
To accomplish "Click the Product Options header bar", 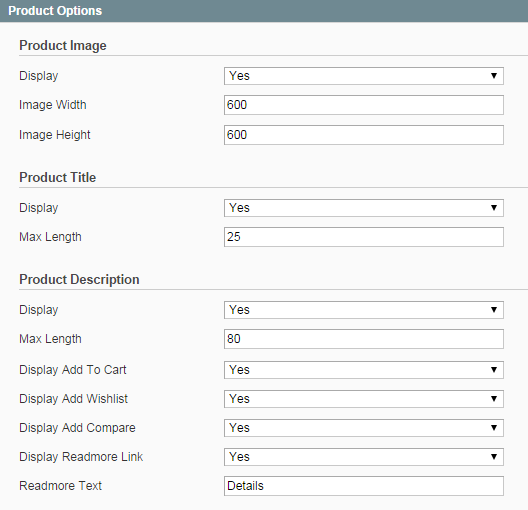I will pos(264,11).
